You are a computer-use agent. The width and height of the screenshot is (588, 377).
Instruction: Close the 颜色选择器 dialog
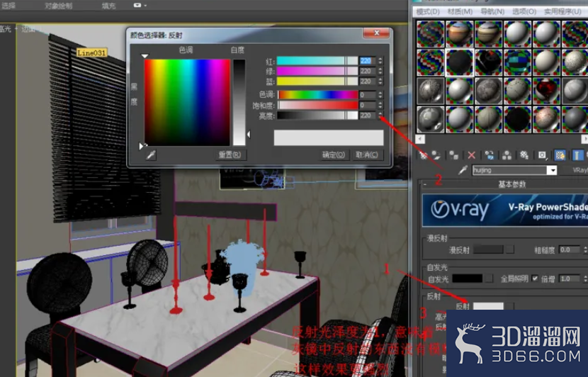pyautogui.click(x=376, y=33)
